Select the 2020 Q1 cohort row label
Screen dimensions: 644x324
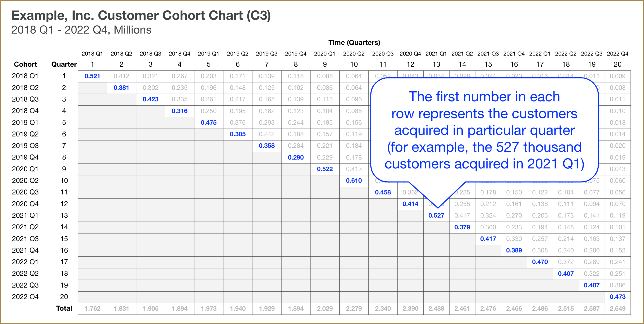25,169
